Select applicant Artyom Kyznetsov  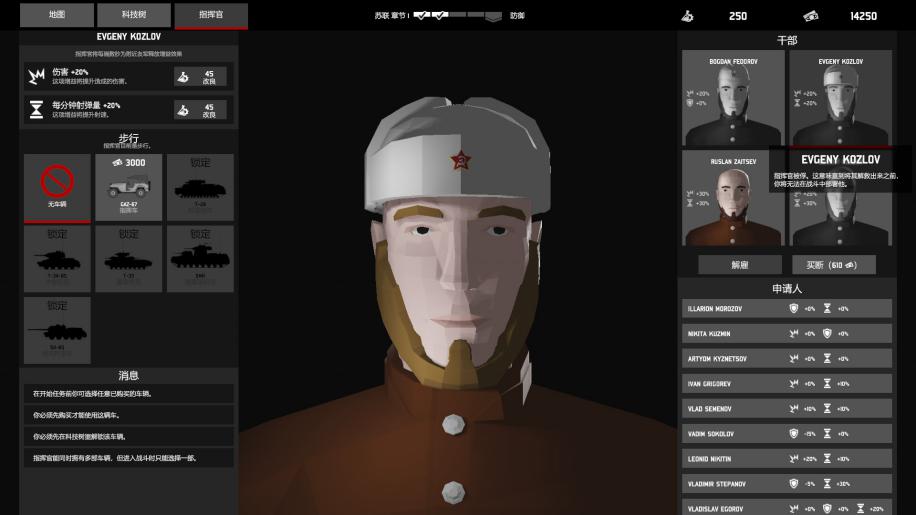pyautogui.click(x=787, y=359)
